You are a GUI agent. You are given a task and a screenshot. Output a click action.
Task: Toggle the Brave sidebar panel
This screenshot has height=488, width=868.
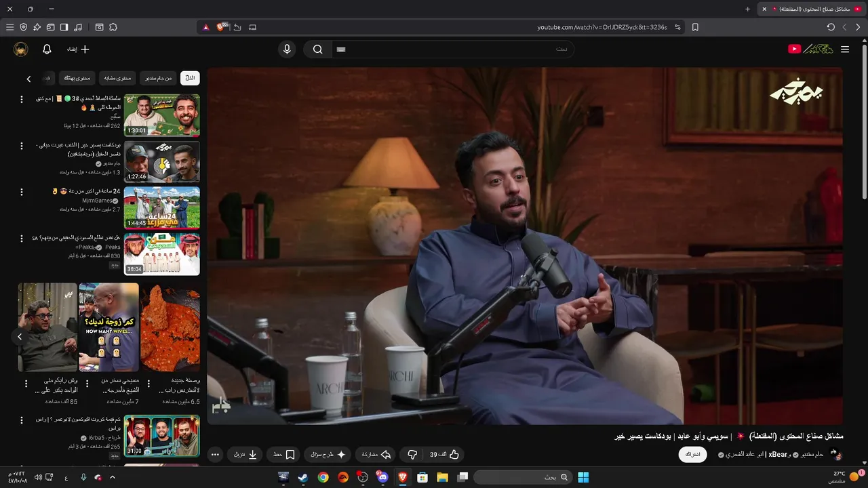point(64,27)
